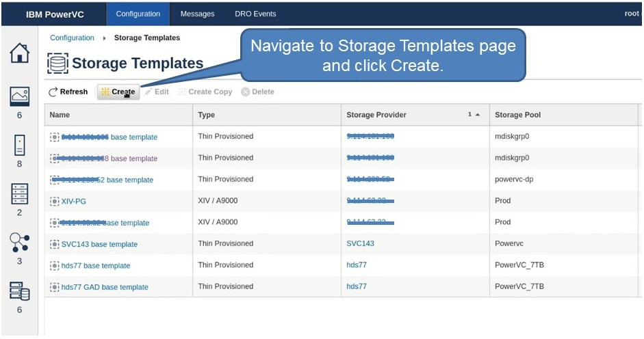Open the Images sidebar icon labeled 6
This screenshot has width=644, height=339.
pos(20,96)
